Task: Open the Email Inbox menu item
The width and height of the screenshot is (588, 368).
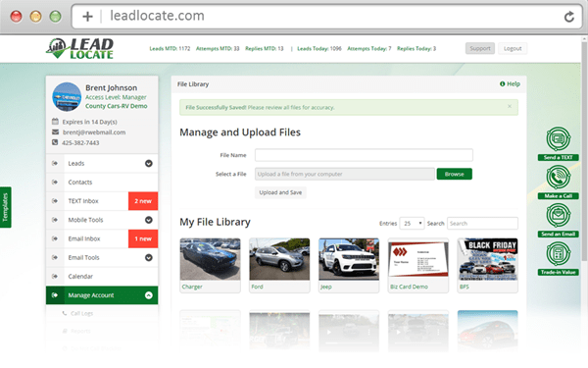Action: tap(102, 238)
